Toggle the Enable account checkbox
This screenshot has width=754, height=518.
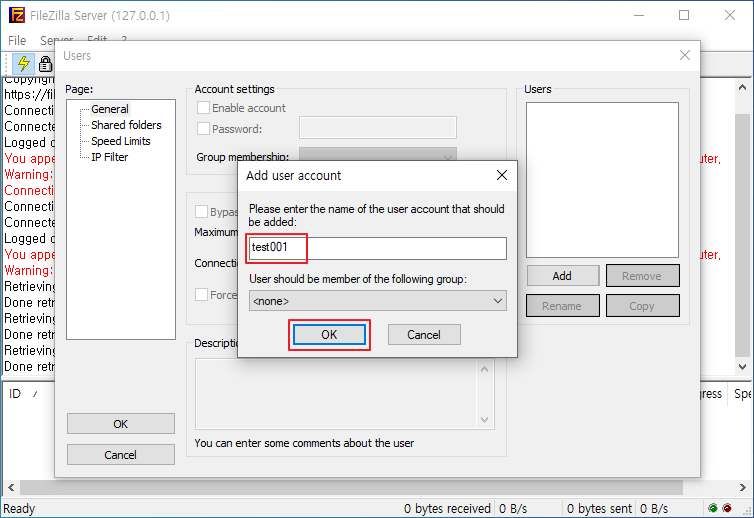203,108
